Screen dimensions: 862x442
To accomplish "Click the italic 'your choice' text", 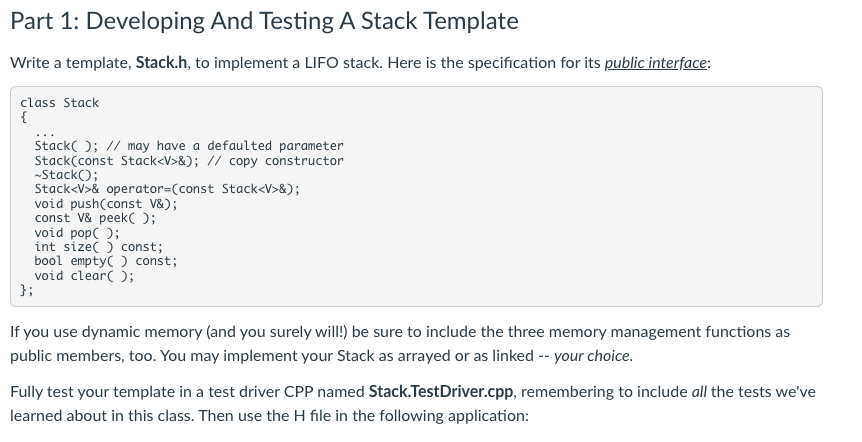I will pos(593,355).
